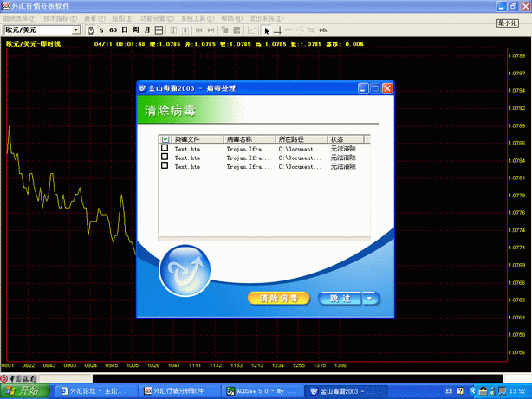Click the padlock tray icon

pos(483,391)
